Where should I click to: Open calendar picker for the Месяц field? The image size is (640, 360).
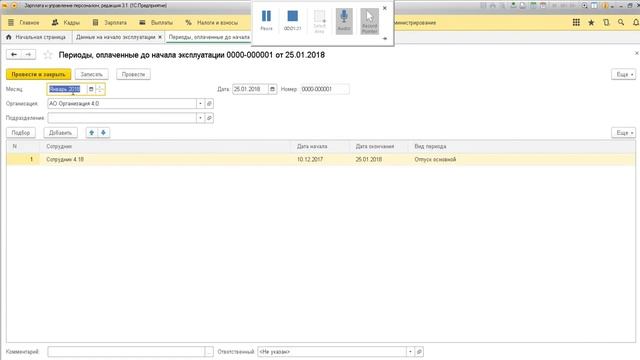[91, 89]
